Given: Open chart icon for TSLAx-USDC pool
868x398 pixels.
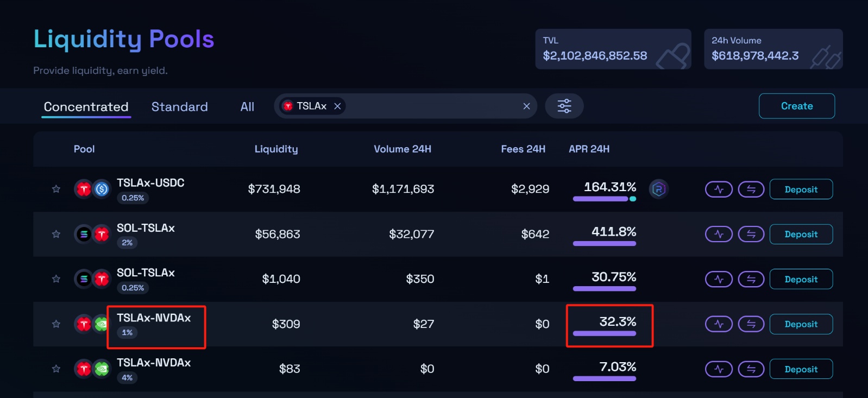Looking at the screenshot, I should coord(719,189).
